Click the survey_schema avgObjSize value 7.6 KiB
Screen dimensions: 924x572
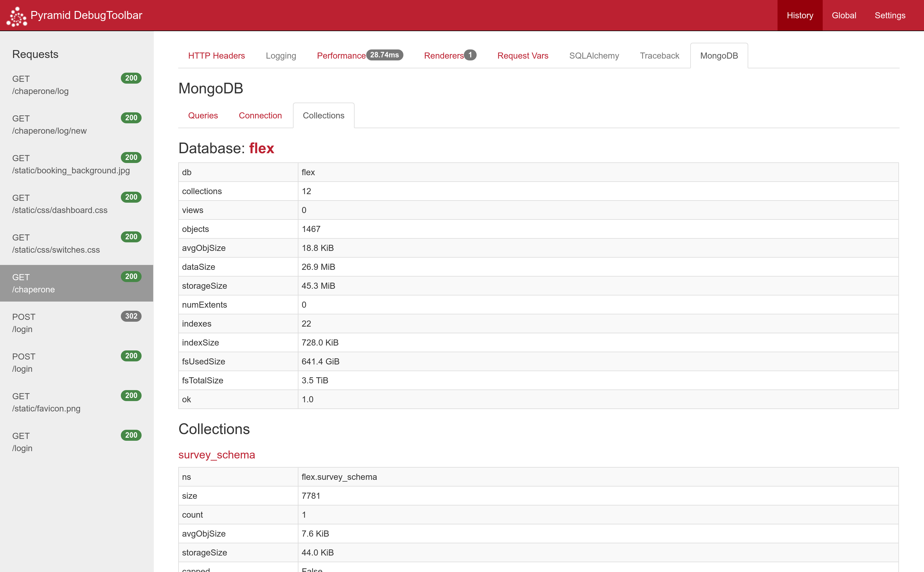[316, 534]
